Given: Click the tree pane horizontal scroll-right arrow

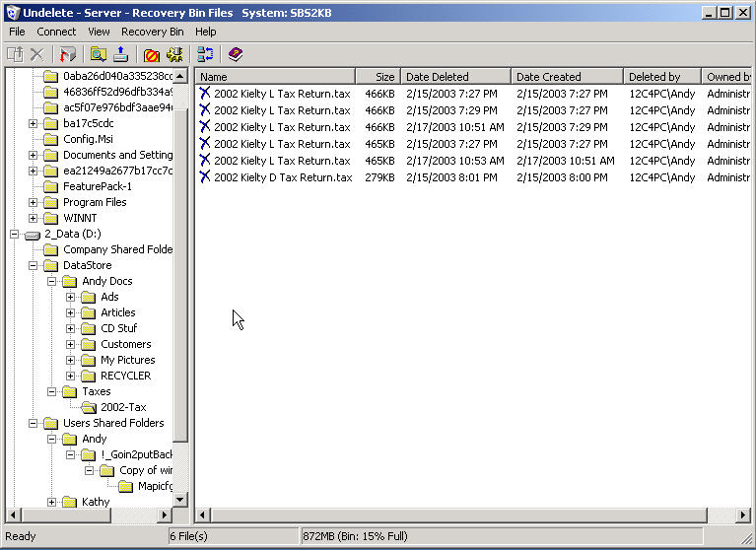Looking at the screenshot, I should pyautogui.click(x=165, y=516).
